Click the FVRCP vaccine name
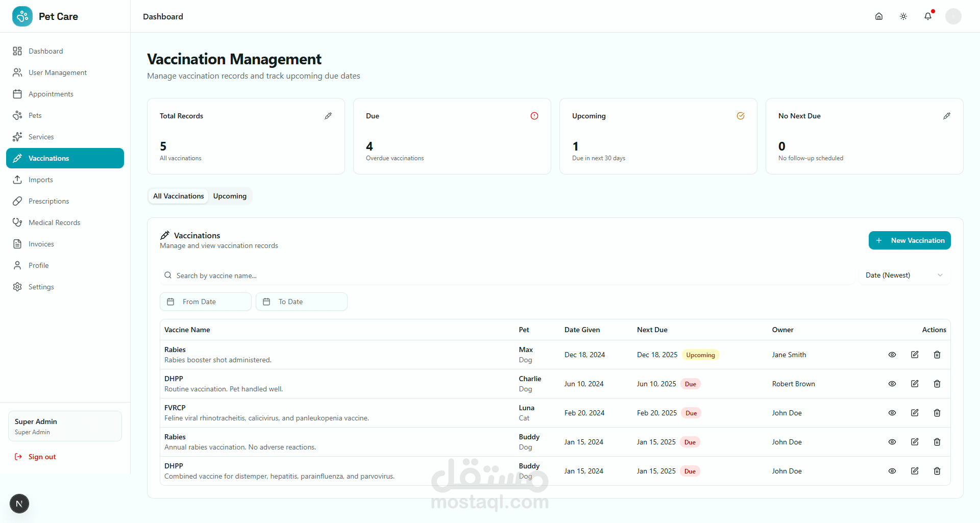This screenshot has height=523, width=980. point(175,408)
